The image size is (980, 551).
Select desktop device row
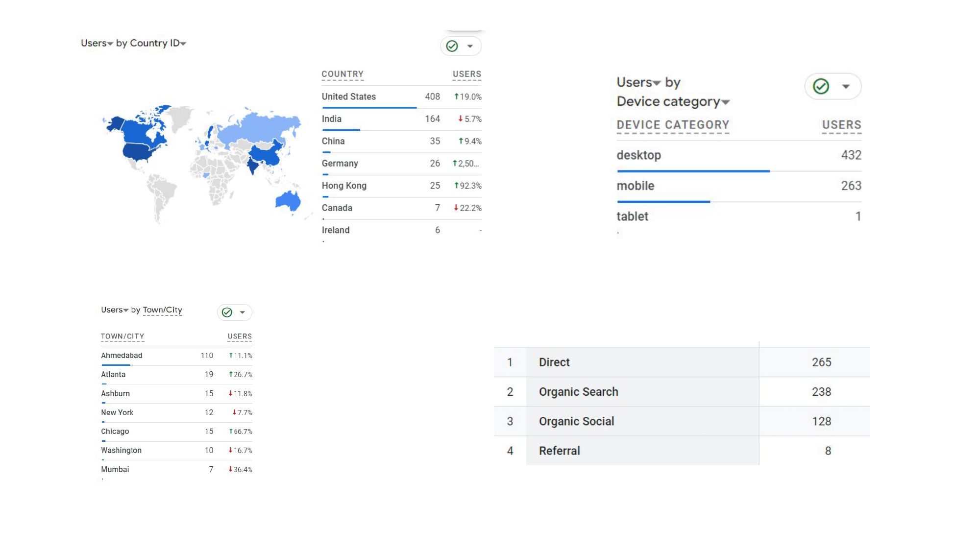739,156
